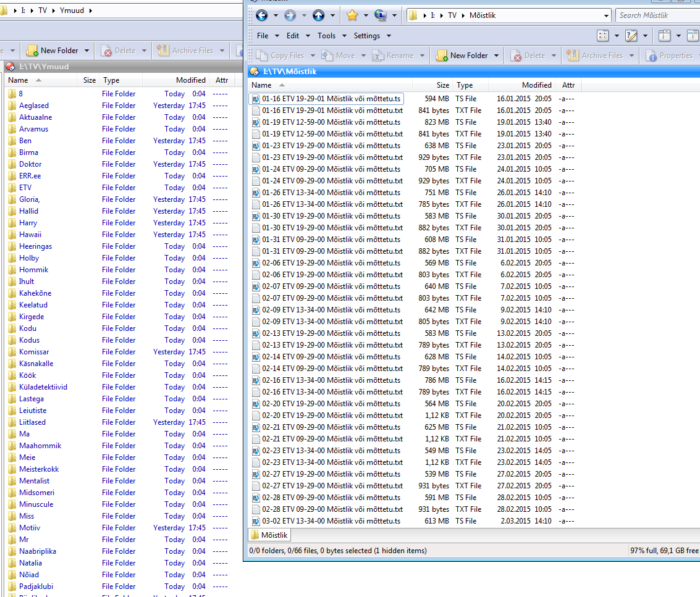Viewport: 700px width, 597px height.
Task: Click the Rename toolbar button
Action: [x=394, y=56]
